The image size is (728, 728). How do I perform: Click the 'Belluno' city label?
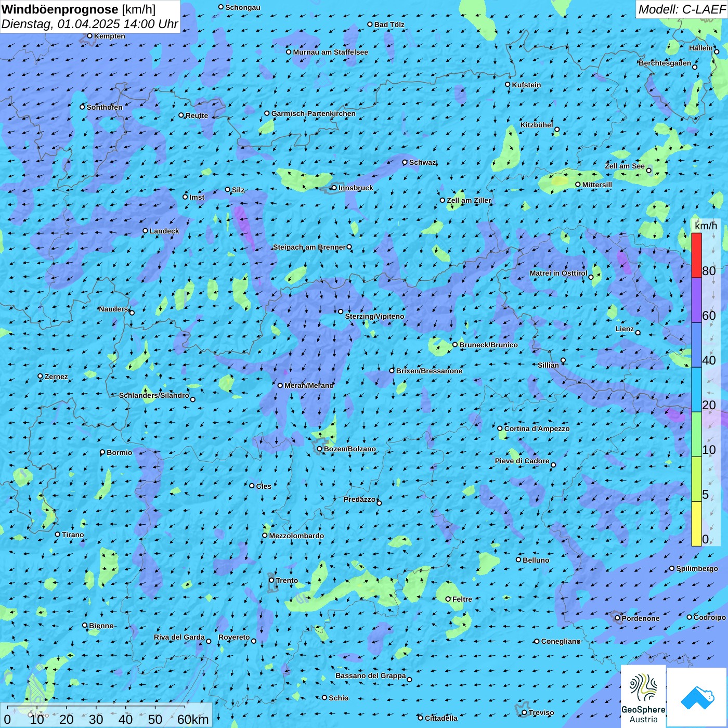coord(536,560)
